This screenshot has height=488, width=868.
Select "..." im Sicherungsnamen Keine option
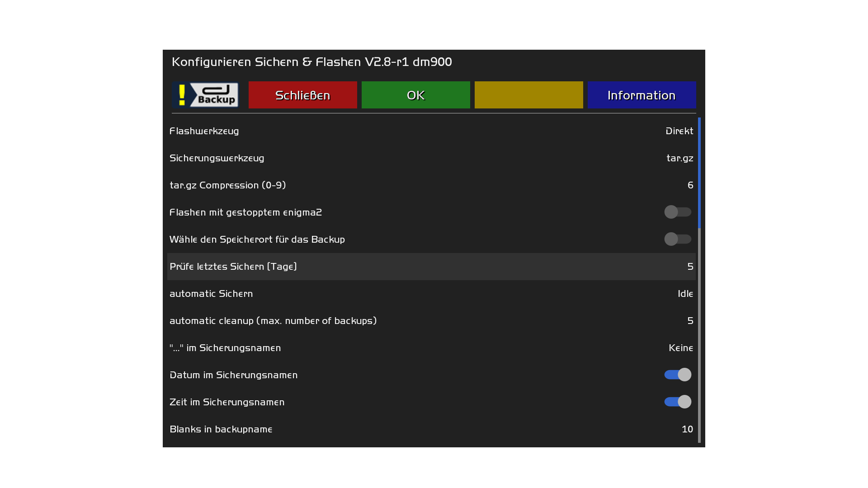click(680, 348)
